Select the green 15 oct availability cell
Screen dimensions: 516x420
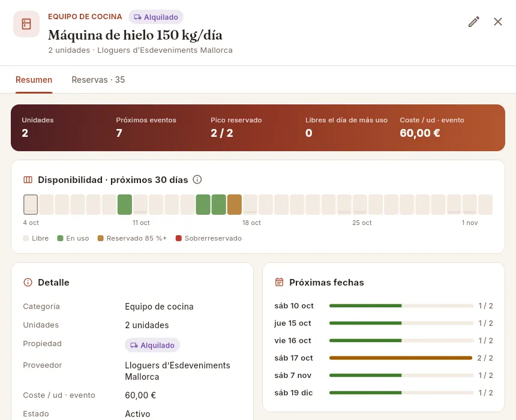point(203,205)
